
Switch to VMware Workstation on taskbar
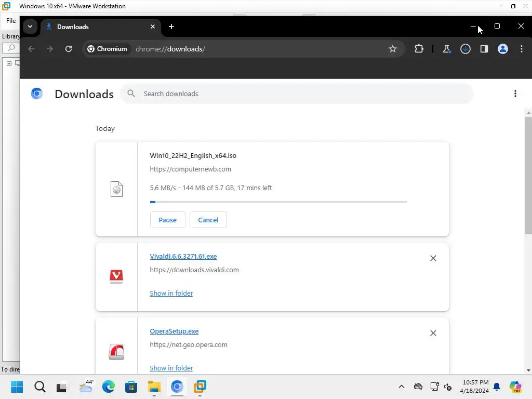tap(200, 387)
